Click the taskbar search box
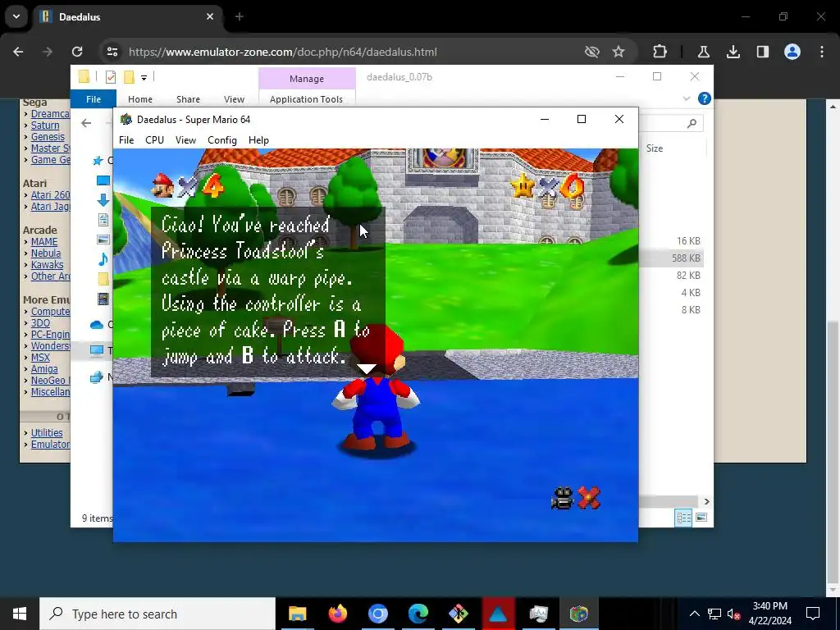The image size is (840, 630). [x=157, y=614]
